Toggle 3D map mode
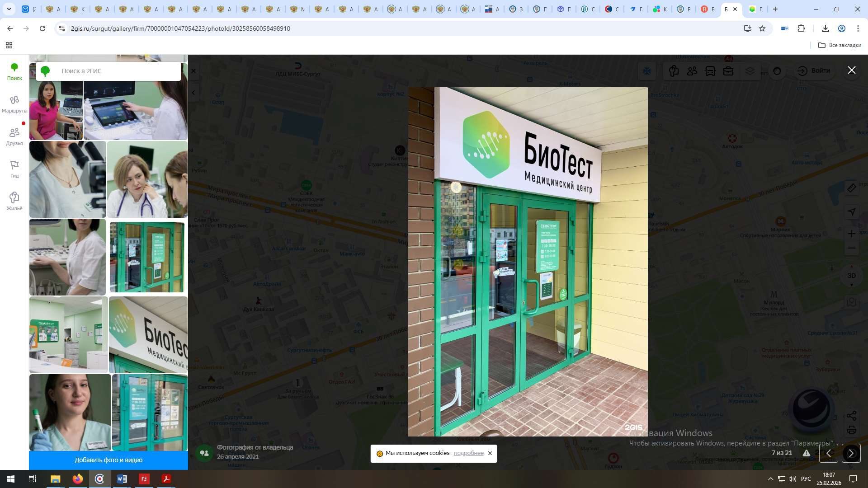Screen dimensions: 868x488 tap(852, 276)
